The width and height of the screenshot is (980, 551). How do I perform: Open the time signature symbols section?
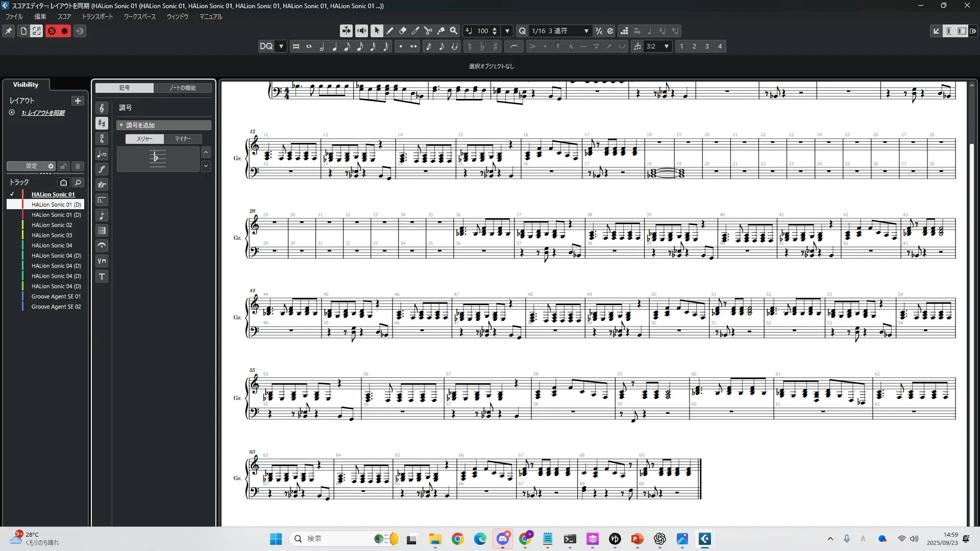102,139
